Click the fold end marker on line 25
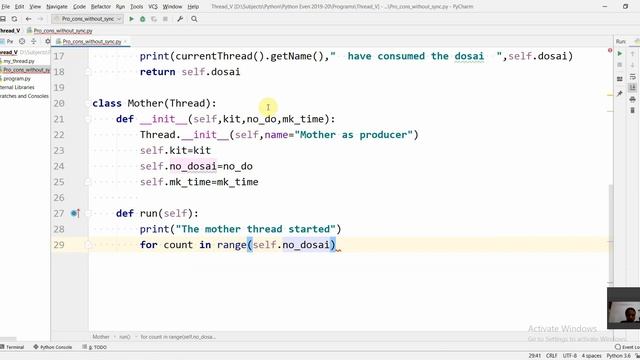The image size is (640, 360). [88, 182]
